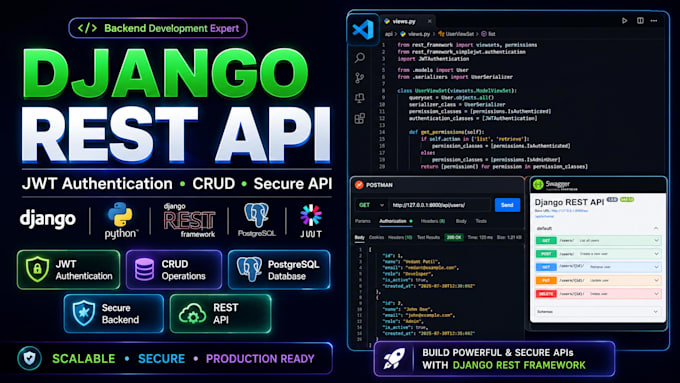Click the Django REST API title in Swagger
The image size is (680, 383).
point(569,202)
